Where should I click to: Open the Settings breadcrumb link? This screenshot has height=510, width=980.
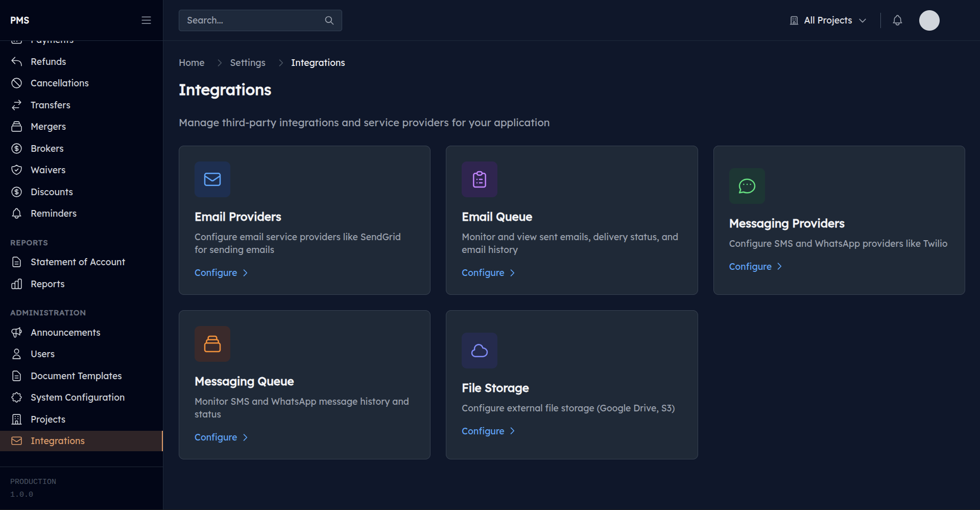tap(248, 62)
